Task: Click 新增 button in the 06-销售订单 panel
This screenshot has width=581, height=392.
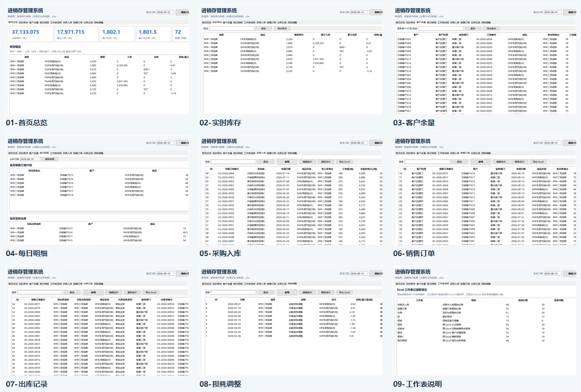Action: coord(481,162)
